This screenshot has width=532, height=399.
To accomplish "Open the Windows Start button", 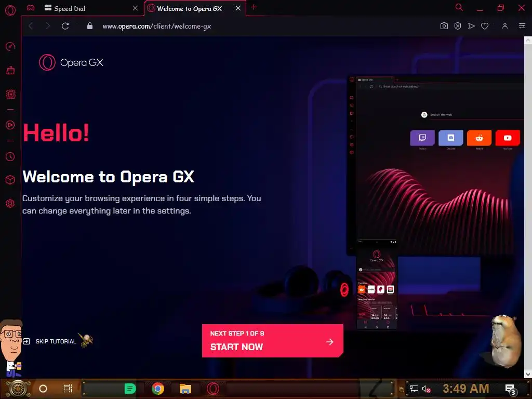I will point(18,389).
